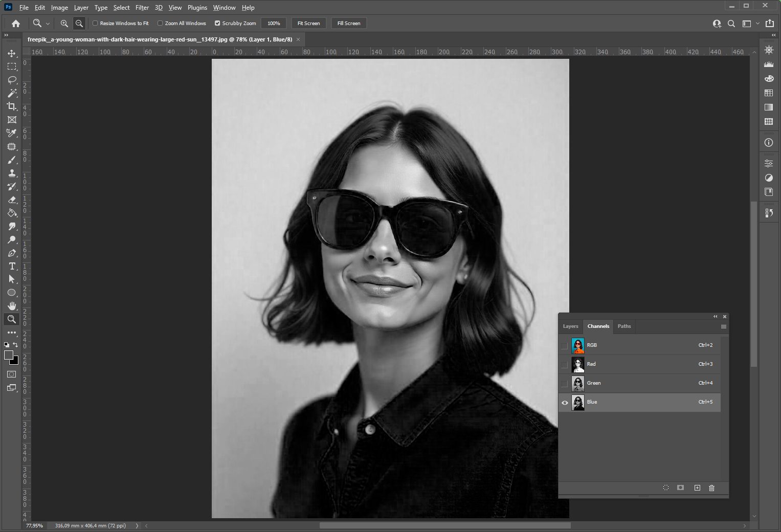Click the horizontal scrollbar thumb

click(x=445, y=525)
